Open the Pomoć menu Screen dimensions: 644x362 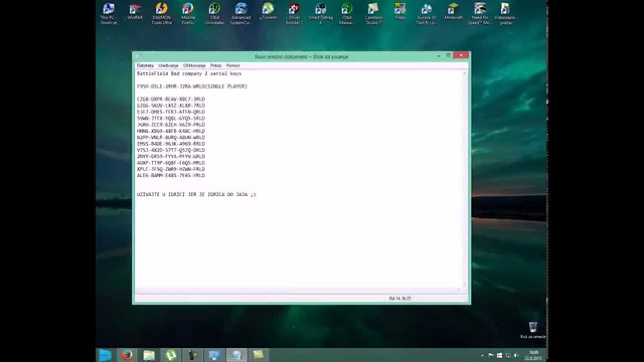click(x=233, y=66)
